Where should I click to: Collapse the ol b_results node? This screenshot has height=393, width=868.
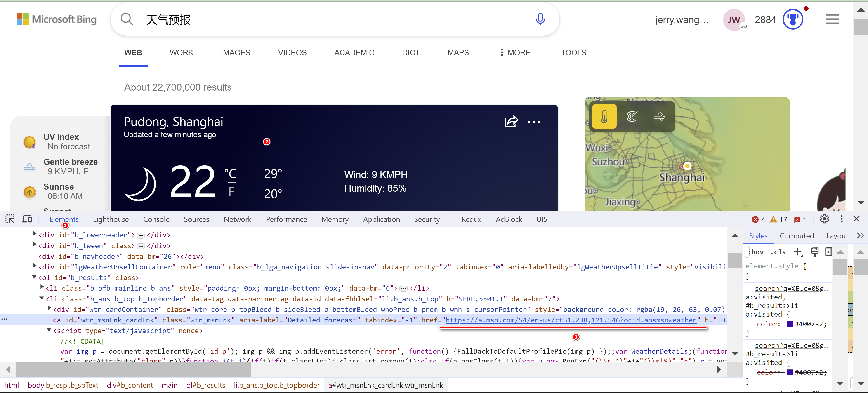pos(34,277)
